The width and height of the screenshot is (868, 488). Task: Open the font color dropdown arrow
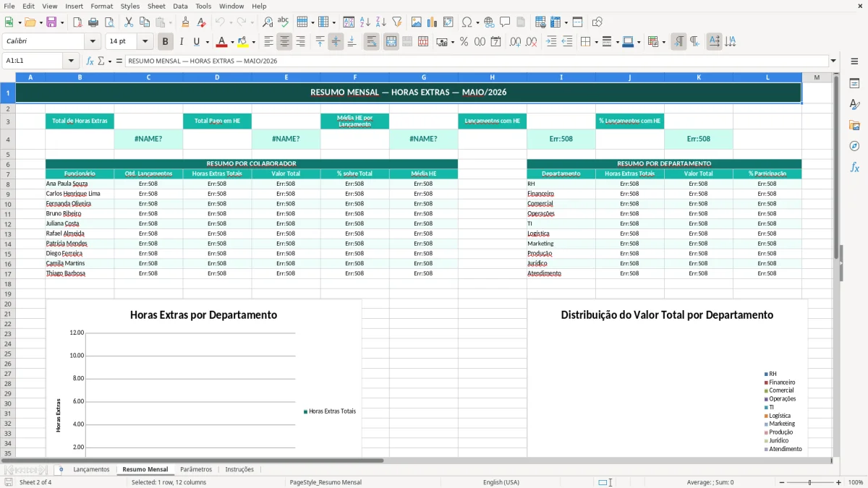(x=233, y=42)
